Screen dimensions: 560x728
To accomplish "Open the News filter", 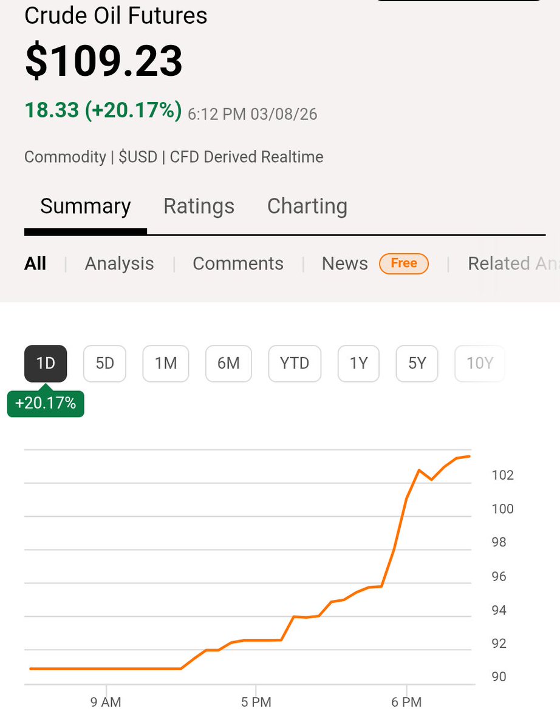I will (x=345, y=264).
